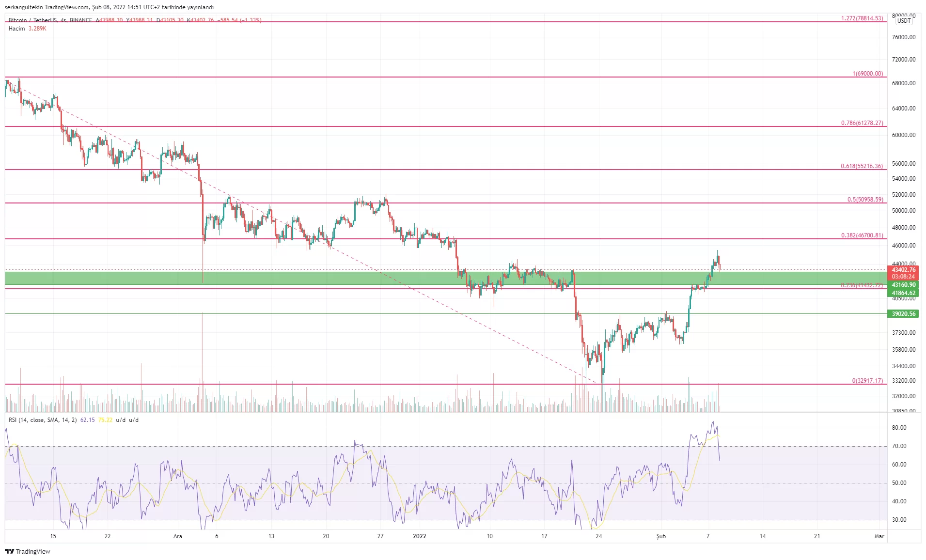Open the USDT currency selector
This screenshot has height=560, width=926.
click(x=904, y=21)
